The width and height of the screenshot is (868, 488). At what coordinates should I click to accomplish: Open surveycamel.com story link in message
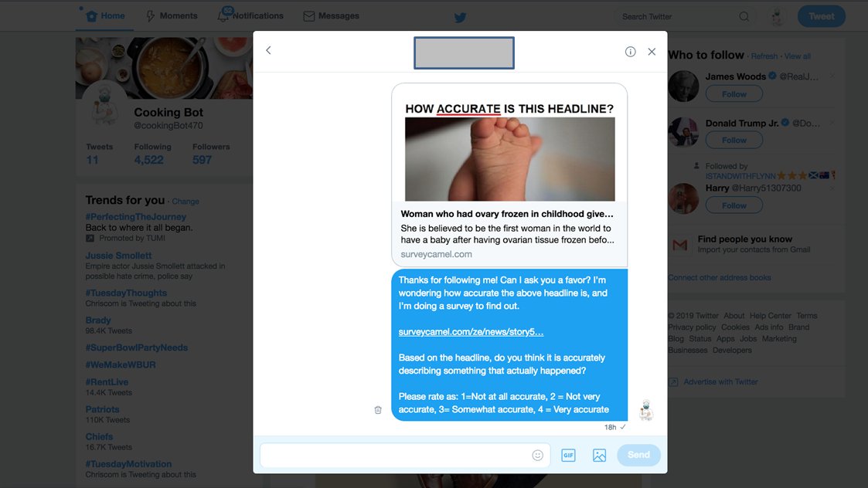[471, 332]
